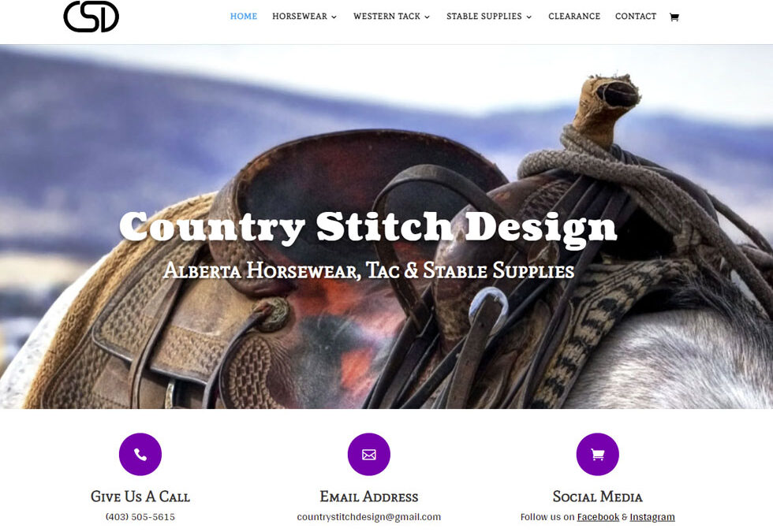
Task: Go to the Home menu item
Action: pos(244,17)
